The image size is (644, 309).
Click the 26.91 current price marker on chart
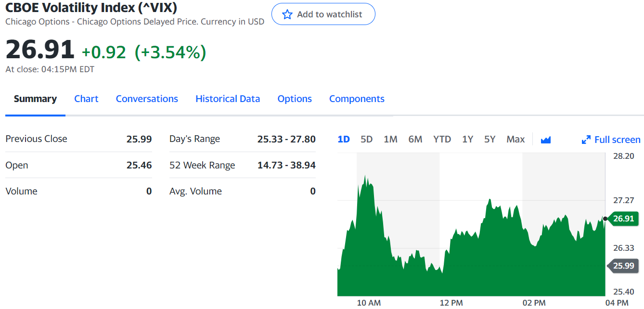coord(623,219)
